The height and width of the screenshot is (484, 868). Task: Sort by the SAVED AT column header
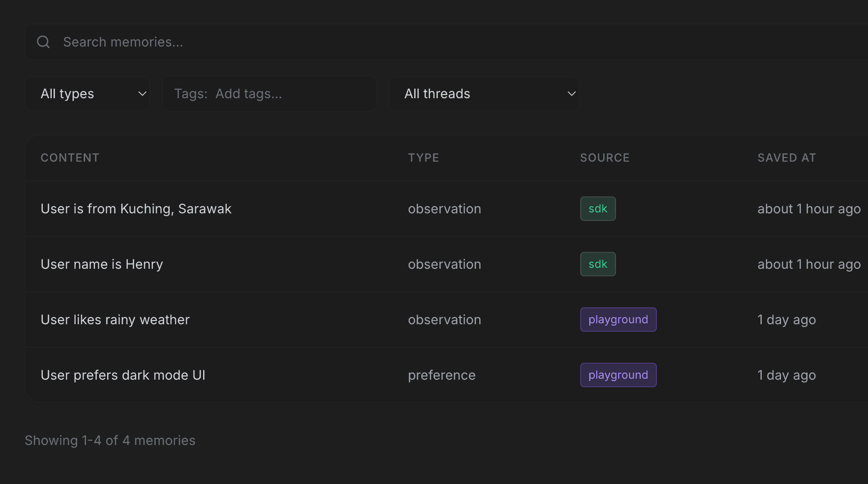(x=786, y=158)
